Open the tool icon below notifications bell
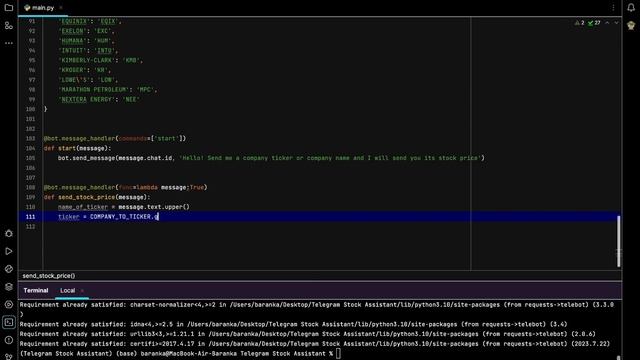The width and height of the screenshot is (640, 360). [631, 25]
